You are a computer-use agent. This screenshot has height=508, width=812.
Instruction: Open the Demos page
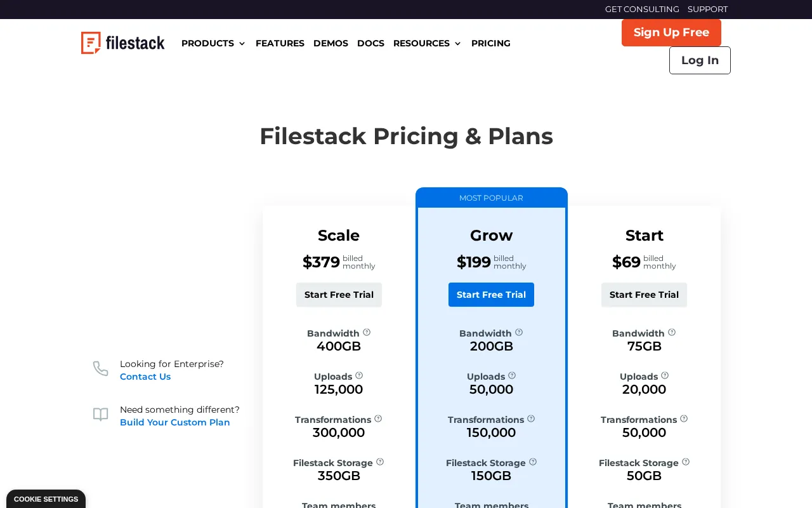pos(331,43)
